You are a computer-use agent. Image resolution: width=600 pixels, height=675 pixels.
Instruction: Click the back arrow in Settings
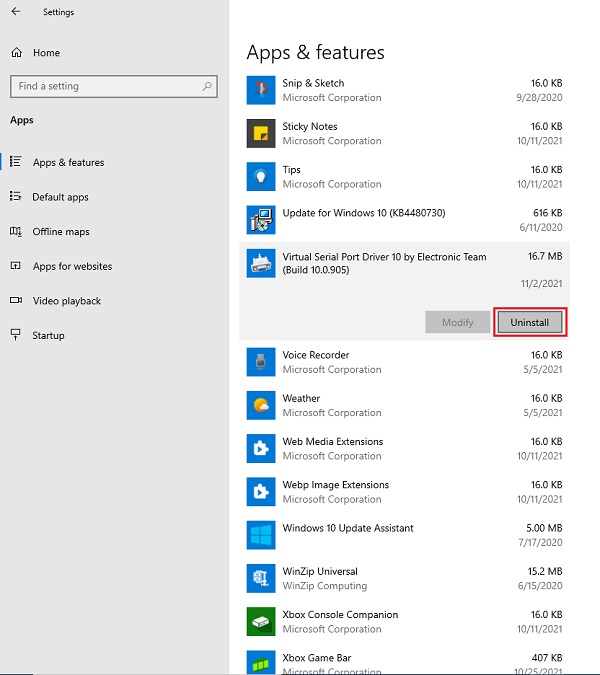tap(16, 12)
